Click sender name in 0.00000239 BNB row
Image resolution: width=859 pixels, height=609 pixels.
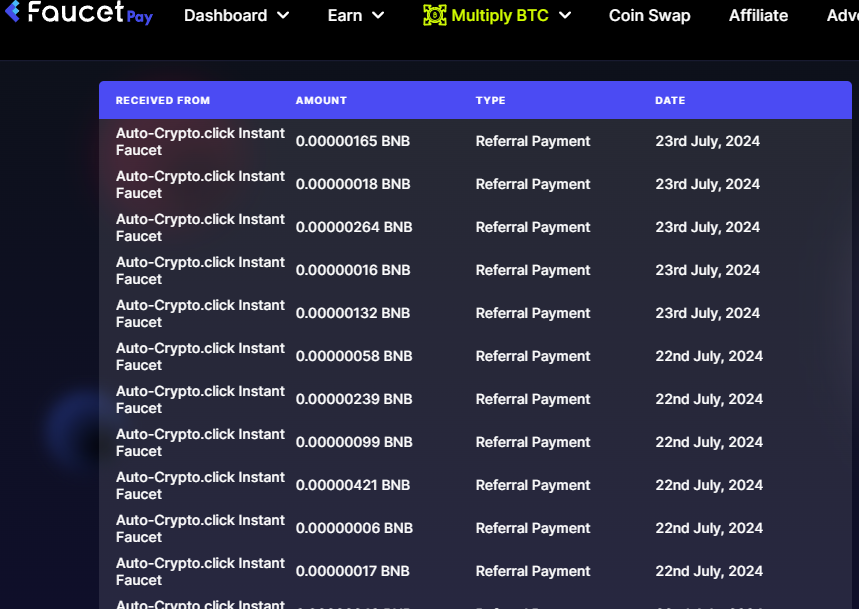200,399
